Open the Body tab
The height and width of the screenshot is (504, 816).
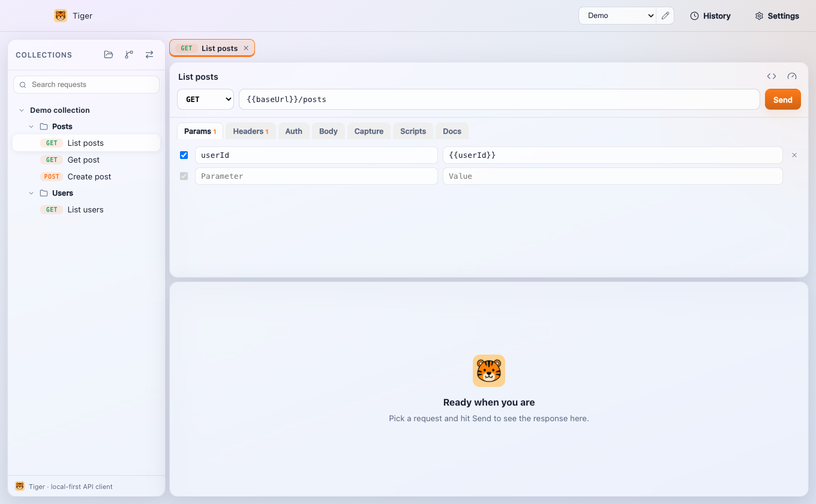click(x=328, y=131)
